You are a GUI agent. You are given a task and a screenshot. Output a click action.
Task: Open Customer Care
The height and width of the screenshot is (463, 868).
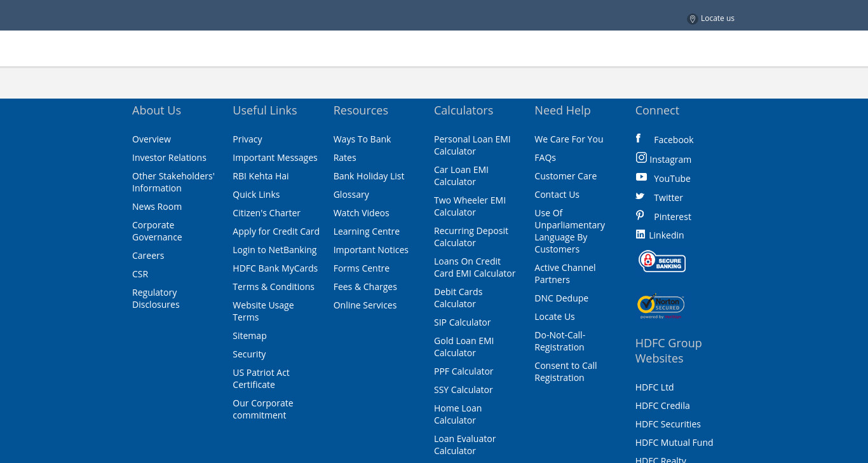(566, 176)
